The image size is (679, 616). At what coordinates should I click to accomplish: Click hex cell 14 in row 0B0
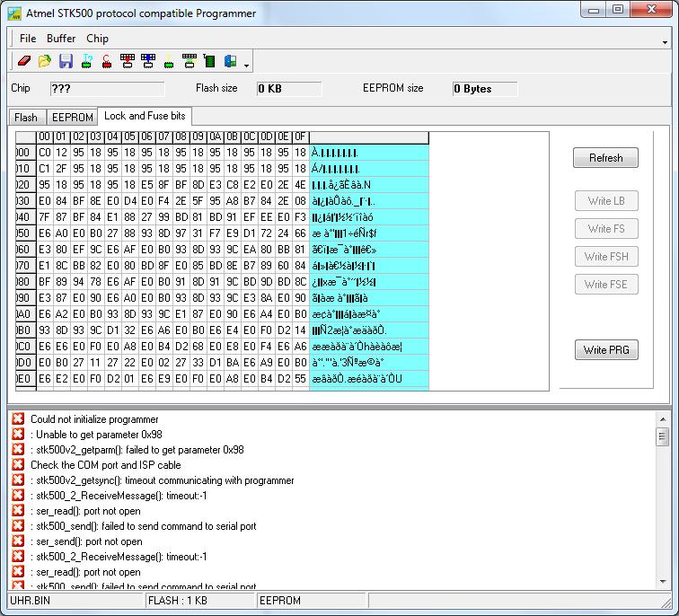(x=301, y=330)
